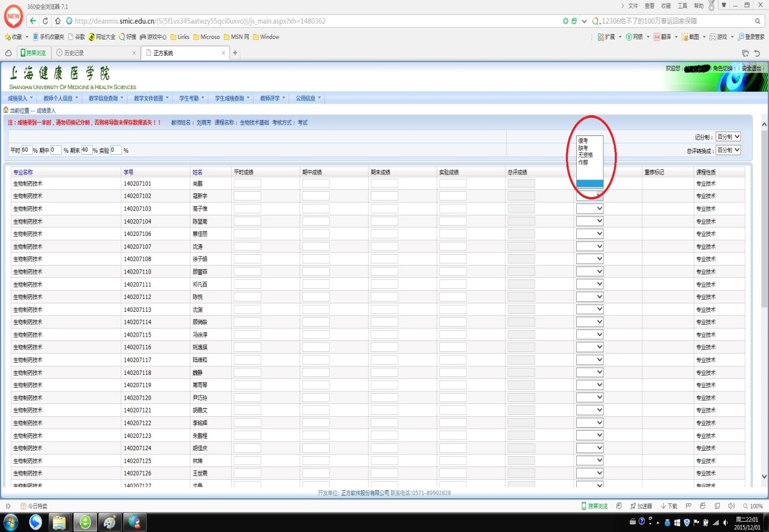The image size is (769, 532).
Task: Open the 总评转换成 conversion dropdown
Action: [728, 150]
